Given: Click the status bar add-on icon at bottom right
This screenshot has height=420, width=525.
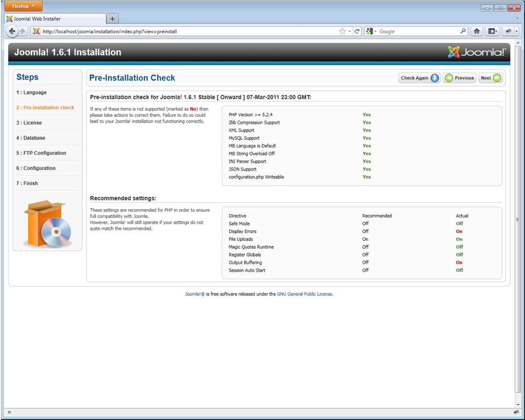Looking at the screenshot, I should 516,412.
